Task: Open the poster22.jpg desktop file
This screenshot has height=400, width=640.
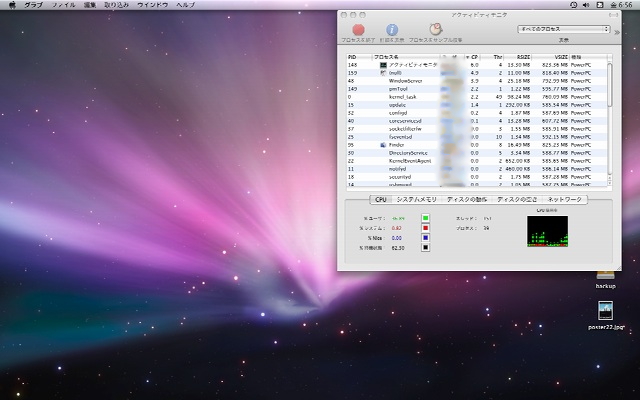Action: point(605,311)
